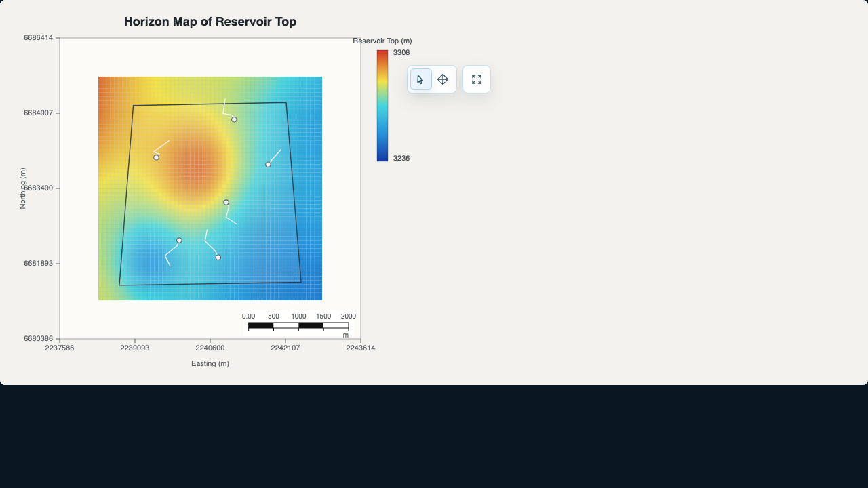The height and width of the screenshot is (488, 868).
Task: Click the well marker near the map center
Action: (x=225, y=202)
